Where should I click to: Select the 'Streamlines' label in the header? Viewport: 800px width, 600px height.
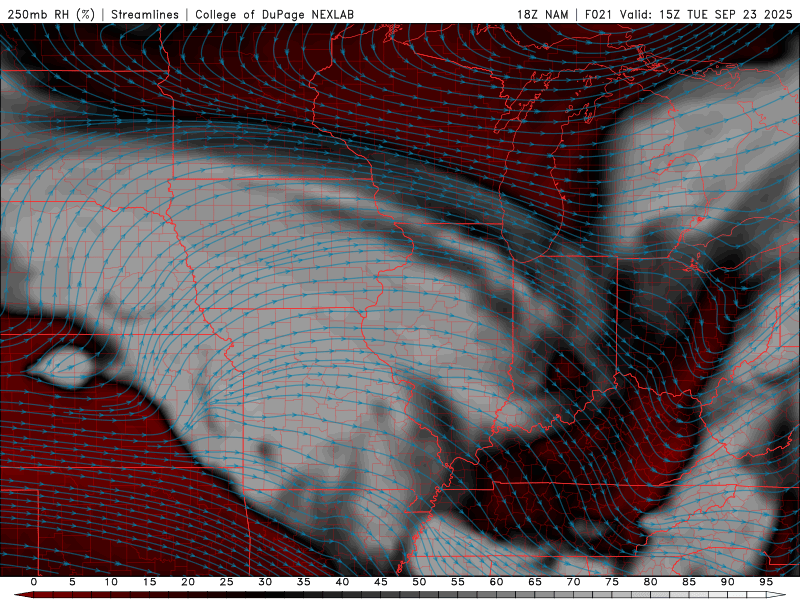pos(145,14)
